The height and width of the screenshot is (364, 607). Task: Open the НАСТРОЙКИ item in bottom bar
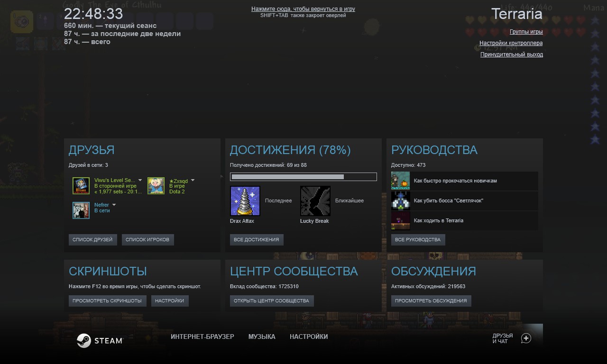click(309, 337)
